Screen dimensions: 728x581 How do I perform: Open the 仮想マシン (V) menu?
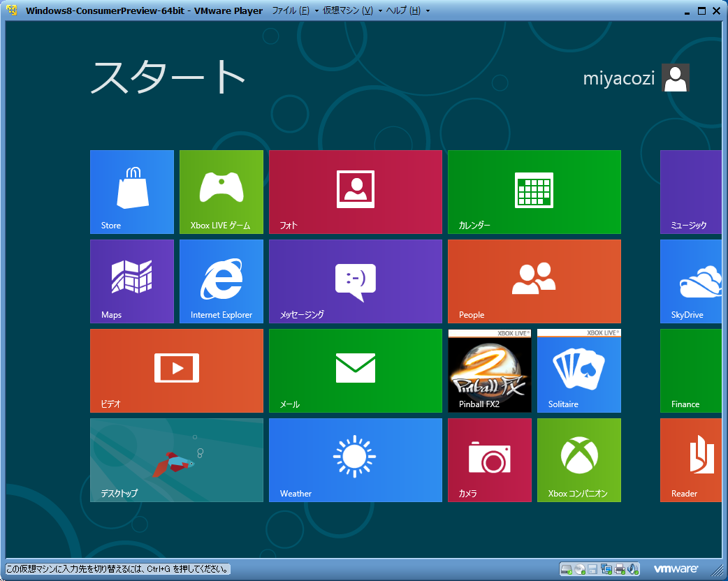point(348,10)
